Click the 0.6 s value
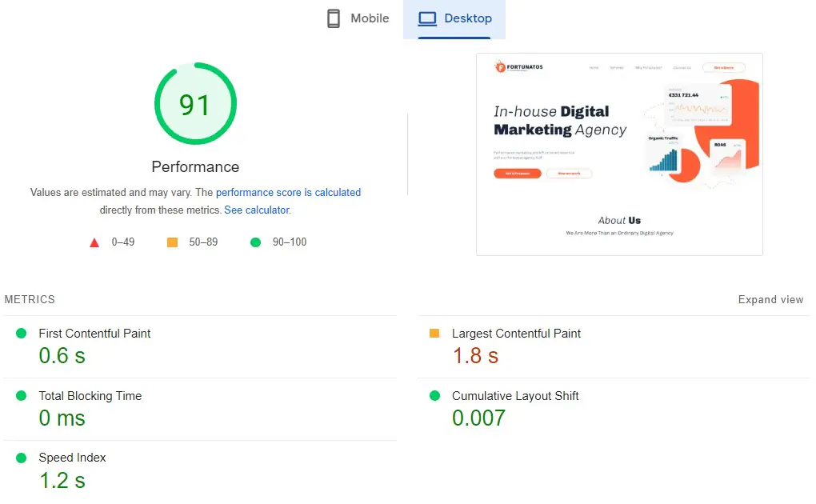This screenshot has height=504, width=816. coord(62,356)
